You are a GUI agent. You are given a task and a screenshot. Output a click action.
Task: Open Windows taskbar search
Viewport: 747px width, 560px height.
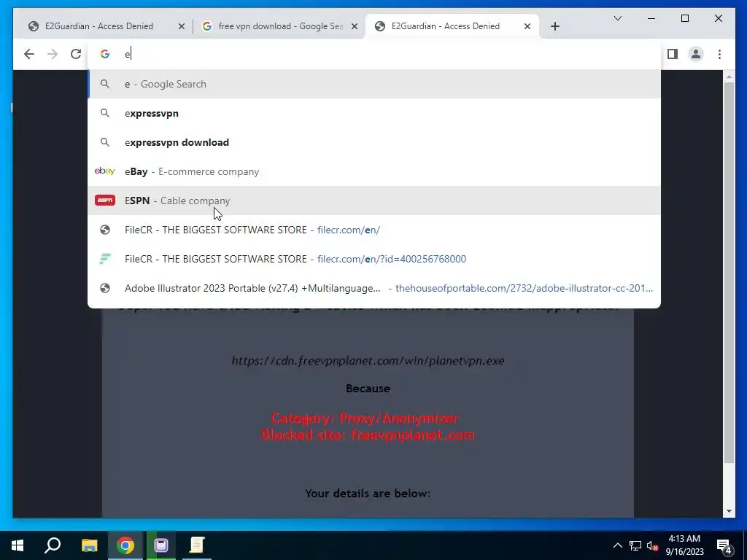tap(53, 545)
